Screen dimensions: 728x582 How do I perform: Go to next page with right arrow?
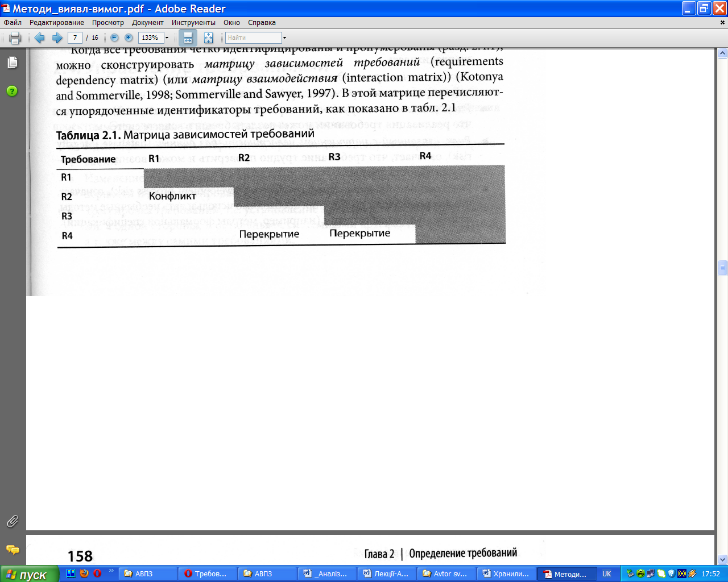pyautogui.click(x=57, y=38)
